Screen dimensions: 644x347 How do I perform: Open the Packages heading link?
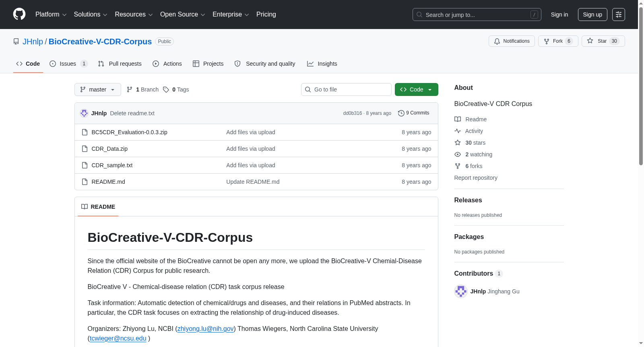pos(469,237)
